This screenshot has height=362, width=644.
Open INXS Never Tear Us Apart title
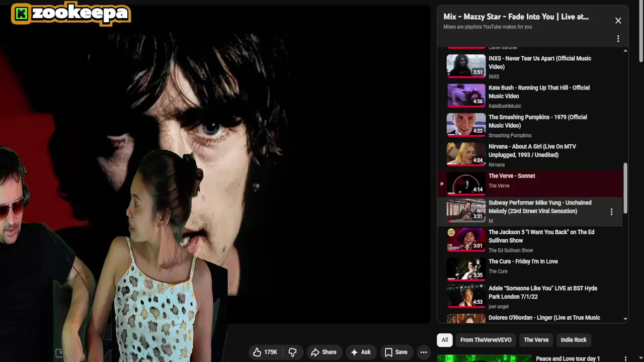click(x=540, y=62)
